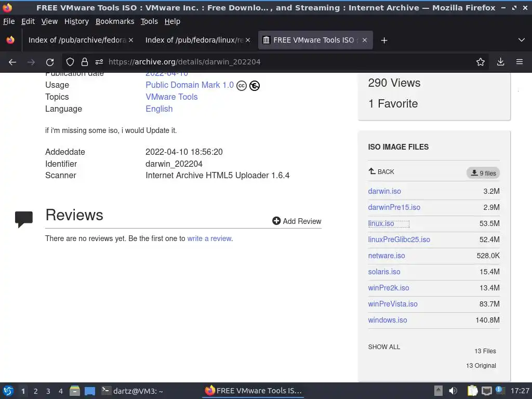This screenshot has width=532, height=399.
Task: Open the dartz@VM3 terminal window
Action: point(132,391)
